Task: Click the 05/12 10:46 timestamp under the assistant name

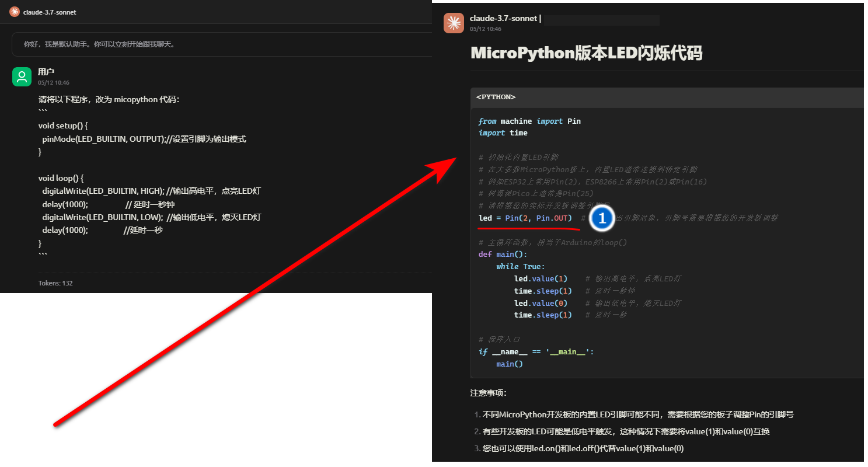Action: pyautogui.click(x=486, y=29)
